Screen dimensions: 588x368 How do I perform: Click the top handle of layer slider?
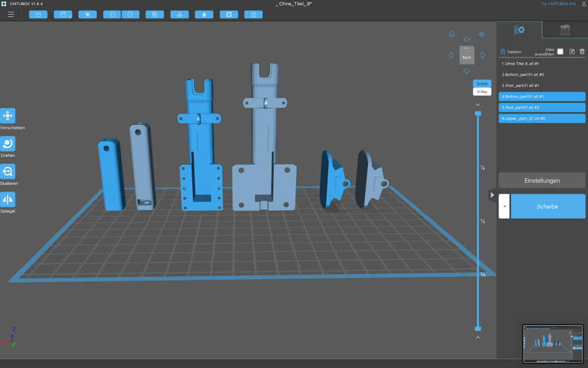[x=478, y=113]
